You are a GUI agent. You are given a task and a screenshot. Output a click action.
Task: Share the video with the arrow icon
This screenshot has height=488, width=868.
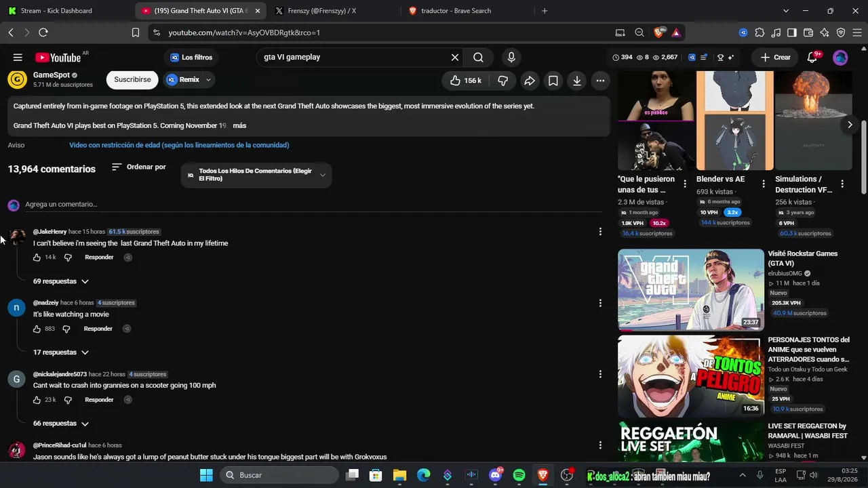pos(530,81)
